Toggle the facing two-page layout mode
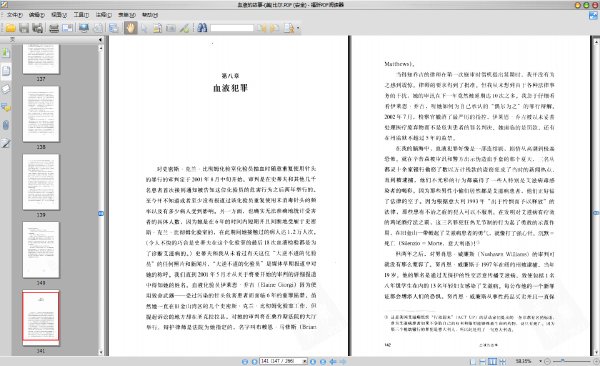Screen dimensions: 600x366 point(492,361)
